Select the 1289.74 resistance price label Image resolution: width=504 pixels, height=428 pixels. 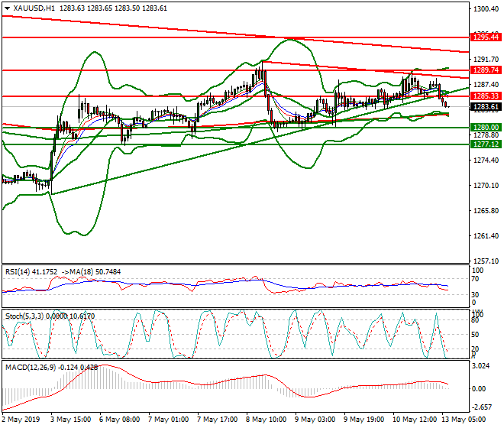pyautogui.click(x=486, y=70)
